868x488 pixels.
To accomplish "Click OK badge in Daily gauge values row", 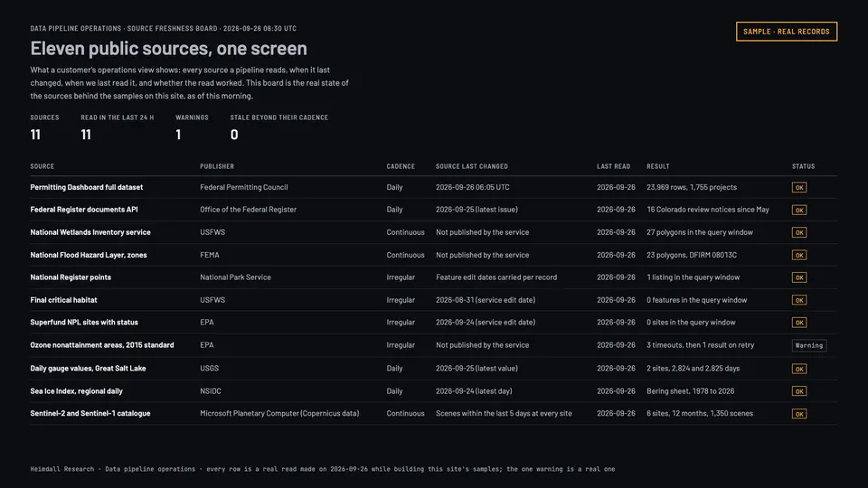I will 798,369.
